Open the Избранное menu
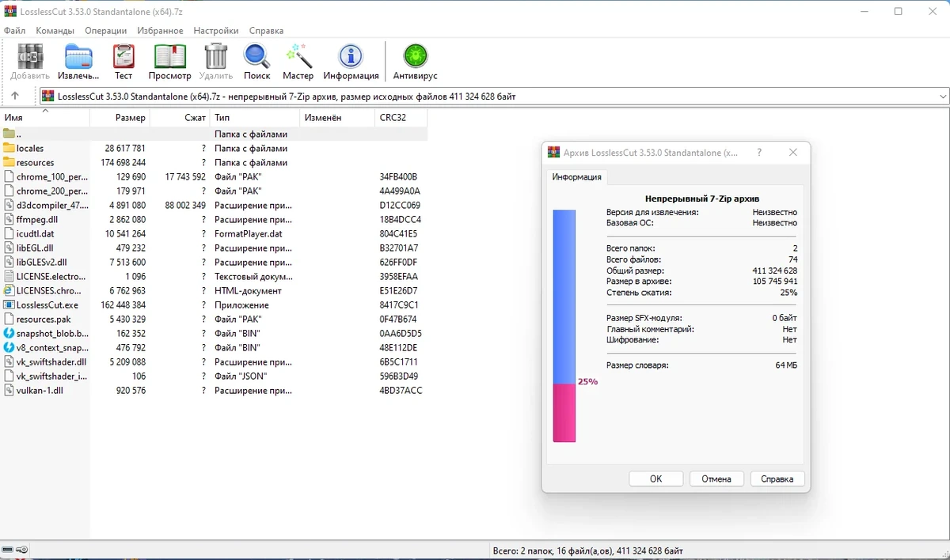 click(159, 31)
